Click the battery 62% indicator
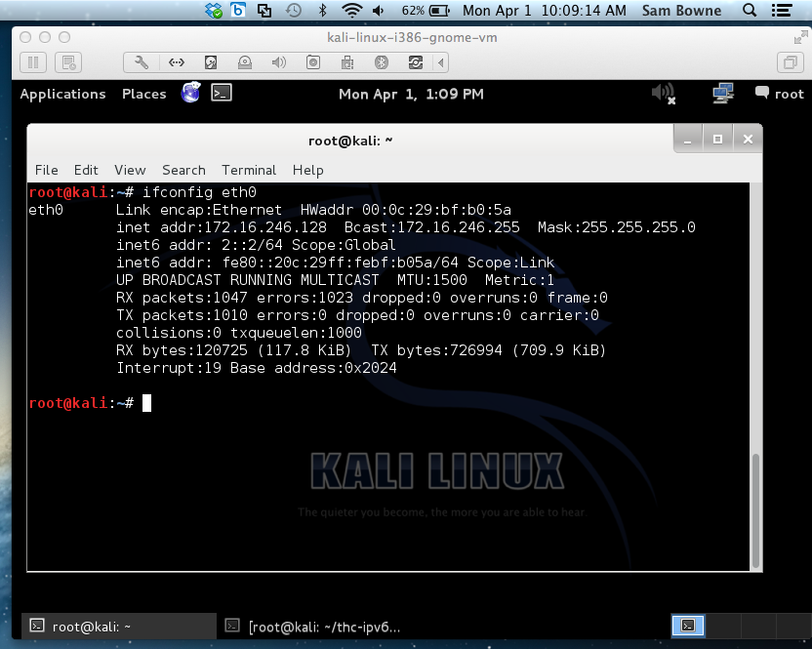This screenshot has width=812, height=649. [426, 11]
